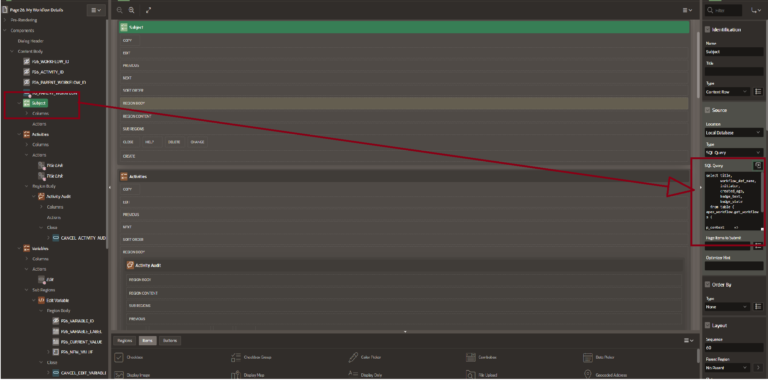The image size is (768, 380).
Task: Click the zoom in magnifier in layout toolbar
Action: click(132, 10)
